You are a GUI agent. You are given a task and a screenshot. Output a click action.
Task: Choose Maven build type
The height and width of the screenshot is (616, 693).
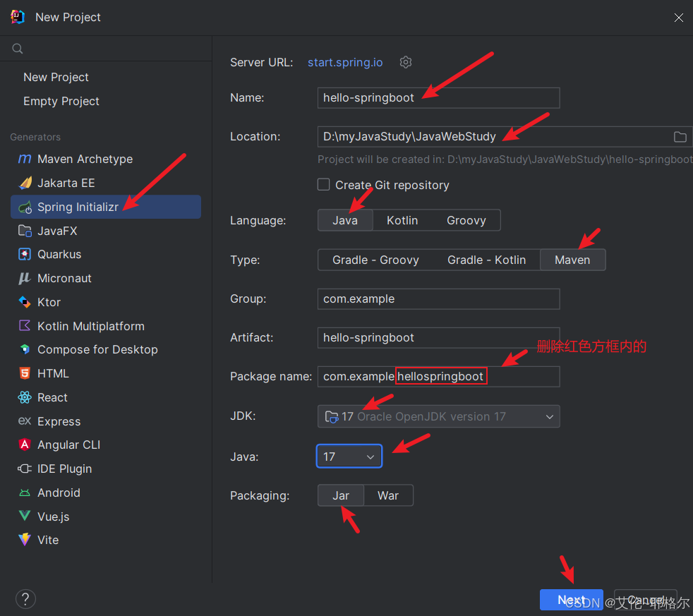(x=572, y=260)
